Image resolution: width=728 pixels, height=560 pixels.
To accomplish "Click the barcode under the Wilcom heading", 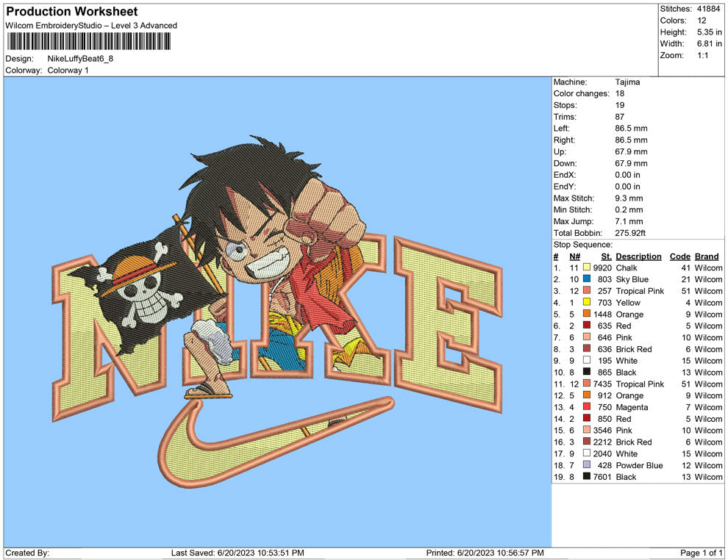I will tap(89, 41).
